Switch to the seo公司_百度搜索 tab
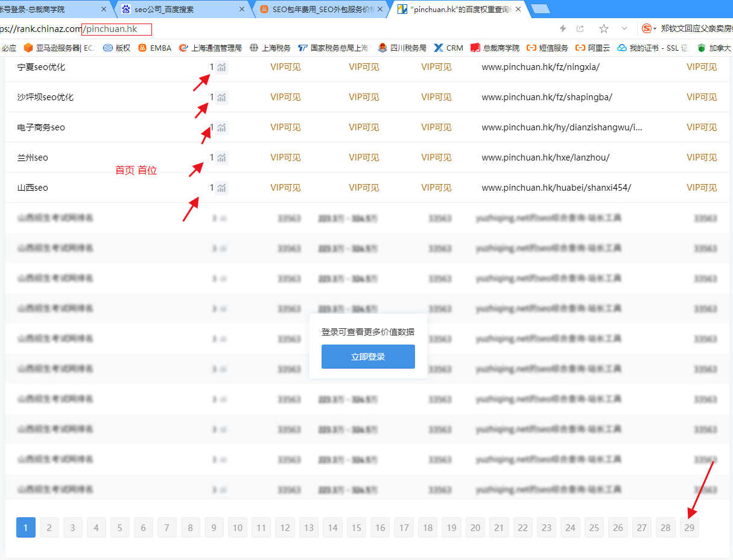 click(177, 9)
